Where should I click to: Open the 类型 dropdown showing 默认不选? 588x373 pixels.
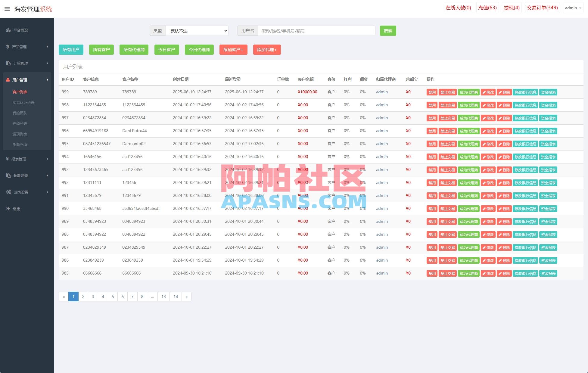point(197,31)
